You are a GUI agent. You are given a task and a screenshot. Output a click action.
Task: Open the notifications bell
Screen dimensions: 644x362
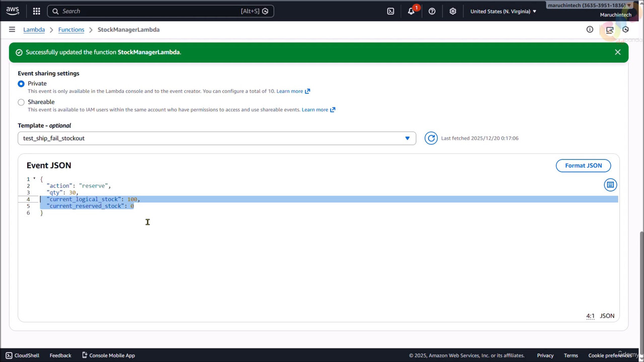(x=412, y=11)
